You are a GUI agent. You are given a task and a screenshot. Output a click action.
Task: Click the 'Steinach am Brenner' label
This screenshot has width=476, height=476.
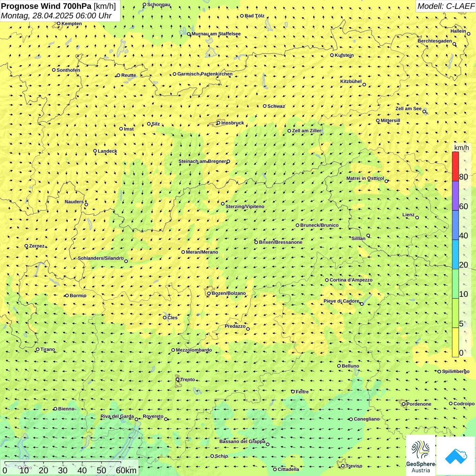click(202, 161)
